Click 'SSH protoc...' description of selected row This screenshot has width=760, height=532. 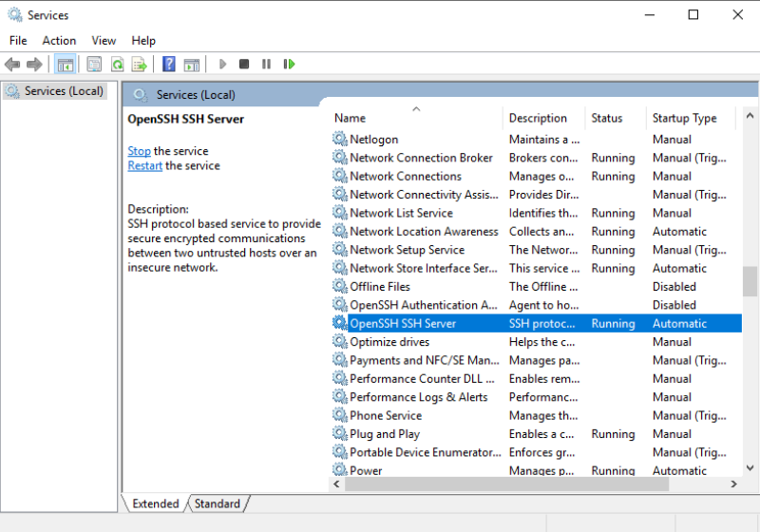pyautogui.click(x=541, y=323)
